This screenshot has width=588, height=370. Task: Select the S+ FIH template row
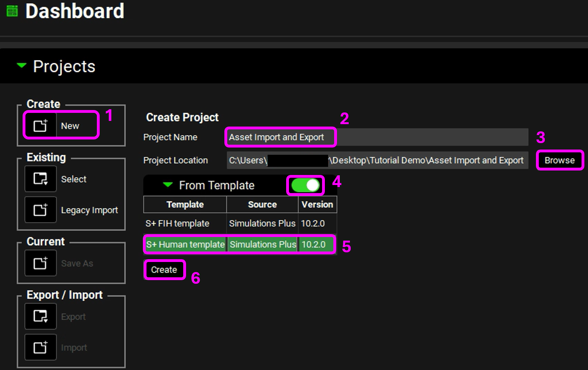pos(240,223)
